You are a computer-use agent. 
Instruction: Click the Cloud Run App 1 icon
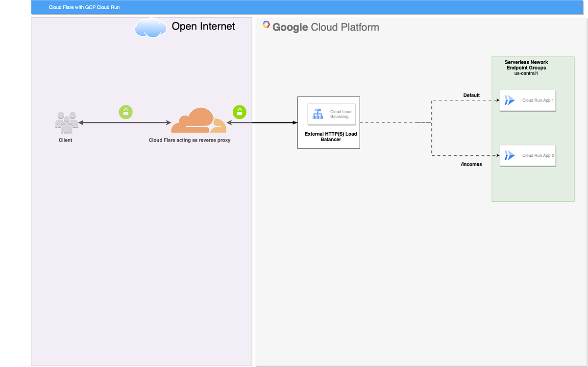(x=510, y=100)
